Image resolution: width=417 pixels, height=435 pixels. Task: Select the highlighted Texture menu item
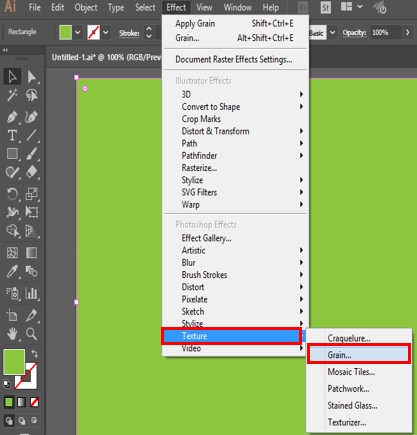tap(232, 336)
